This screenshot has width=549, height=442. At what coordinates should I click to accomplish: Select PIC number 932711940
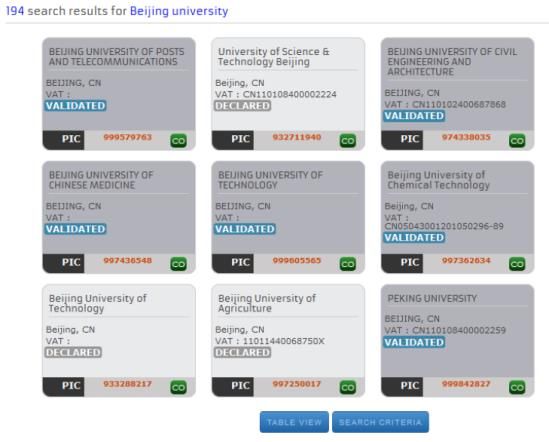(297, 137)
